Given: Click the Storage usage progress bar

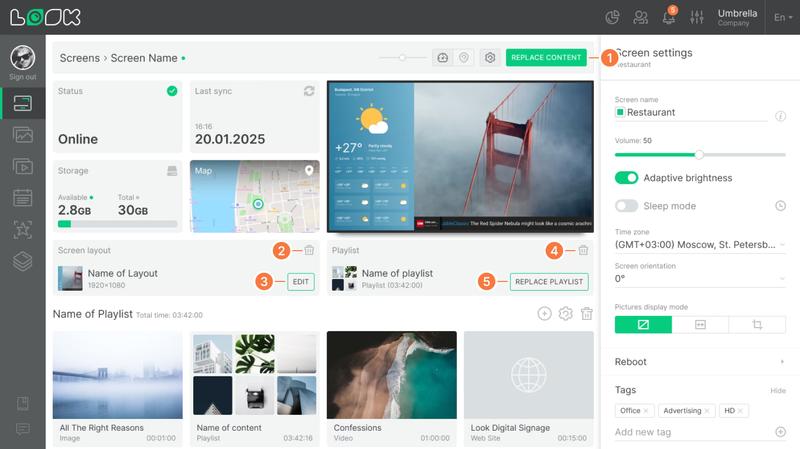Looking at the screenshot, I should pos(117,223).
